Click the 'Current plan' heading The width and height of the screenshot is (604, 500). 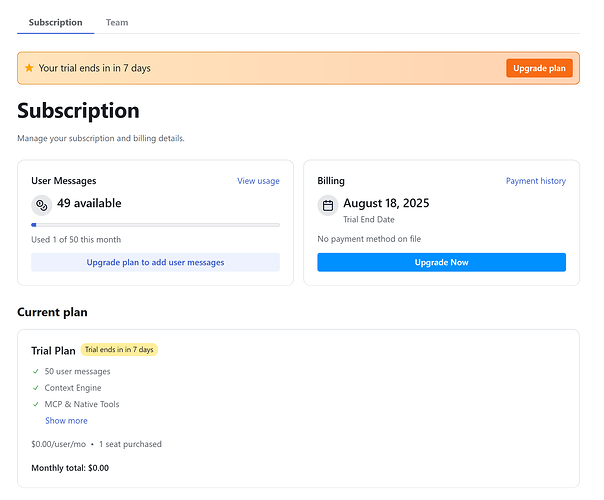click(x=52, y=312)
